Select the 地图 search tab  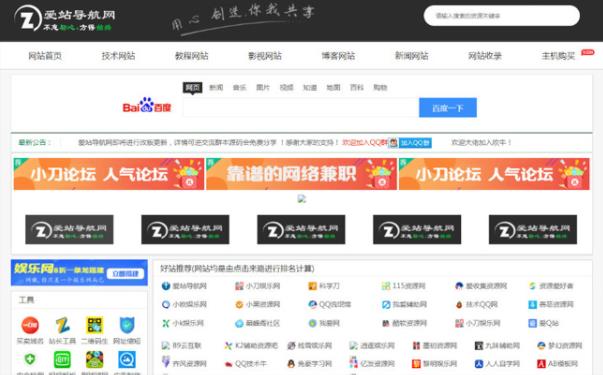pos(333,88)
